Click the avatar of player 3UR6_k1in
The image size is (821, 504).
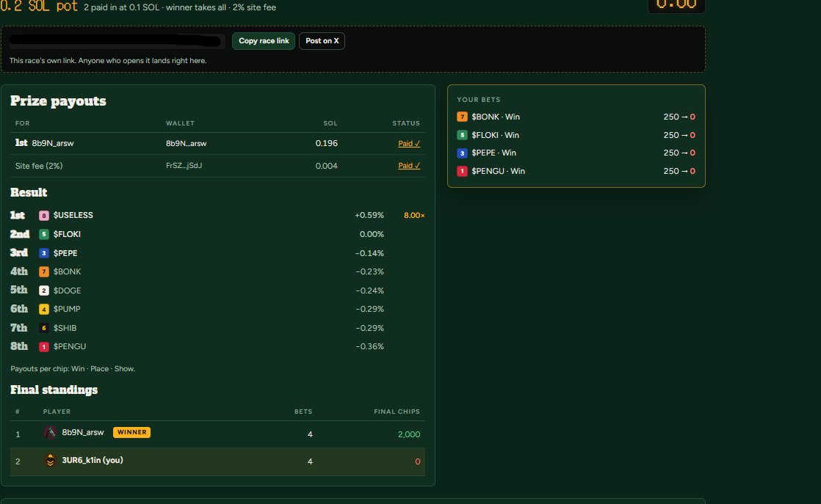[x=50, y=461]
